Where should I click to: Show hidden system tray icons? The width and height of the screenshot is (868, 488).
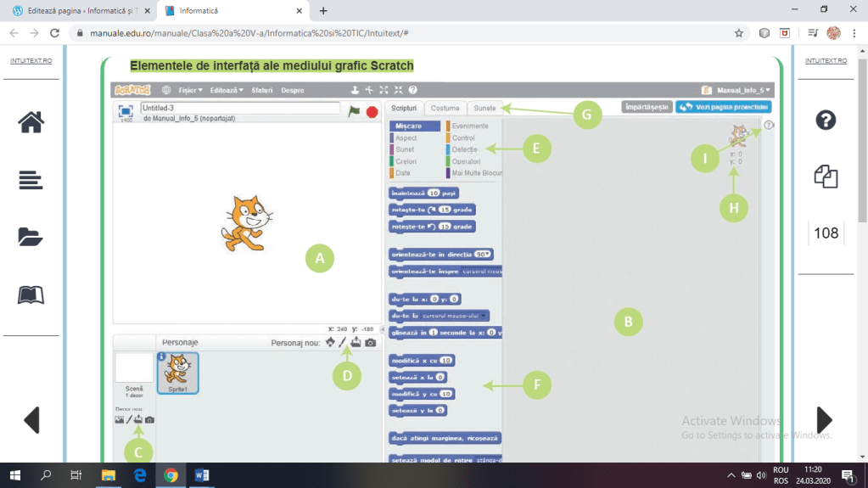[732, 474]
